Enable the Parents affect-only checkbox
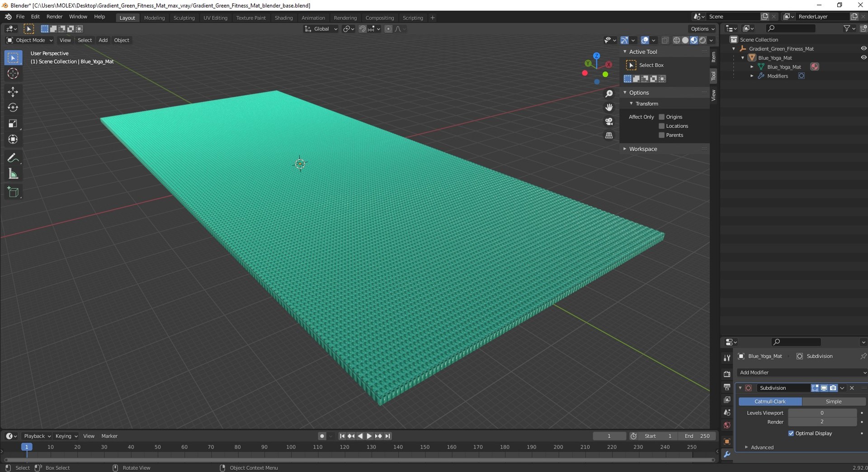Screen dimensions: 868x472 [661, 135]
